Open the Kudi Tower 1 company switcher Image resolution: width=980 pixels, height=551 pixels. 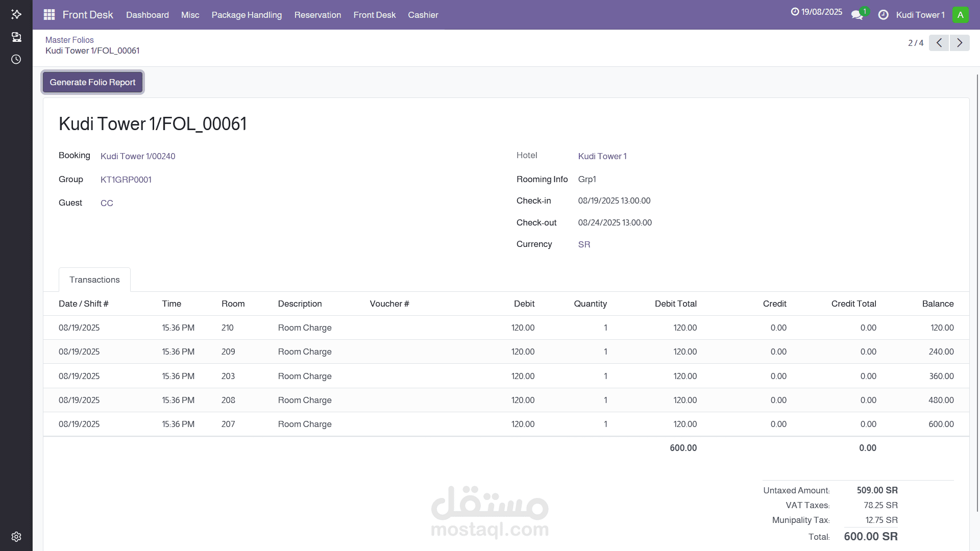920,15
